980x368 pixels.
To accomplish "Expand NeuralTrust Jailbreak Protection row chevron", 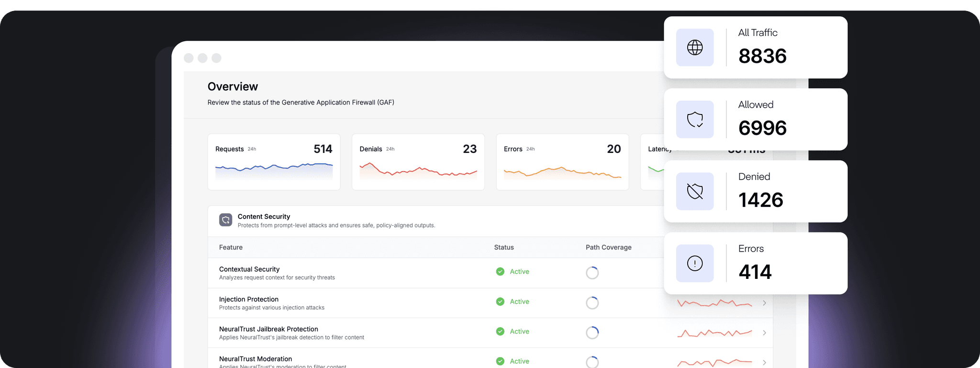I will 764,333.
